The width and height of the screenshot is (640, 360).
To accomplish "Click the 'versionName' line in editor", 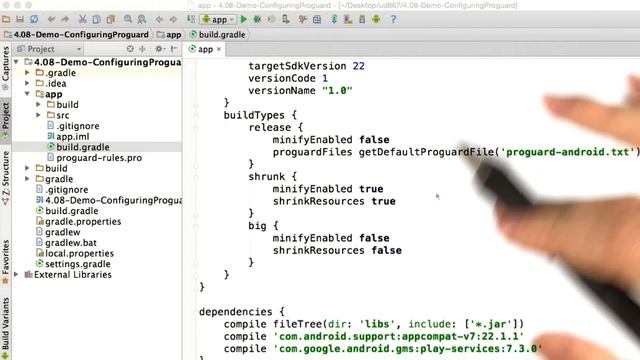I will 300,91.
